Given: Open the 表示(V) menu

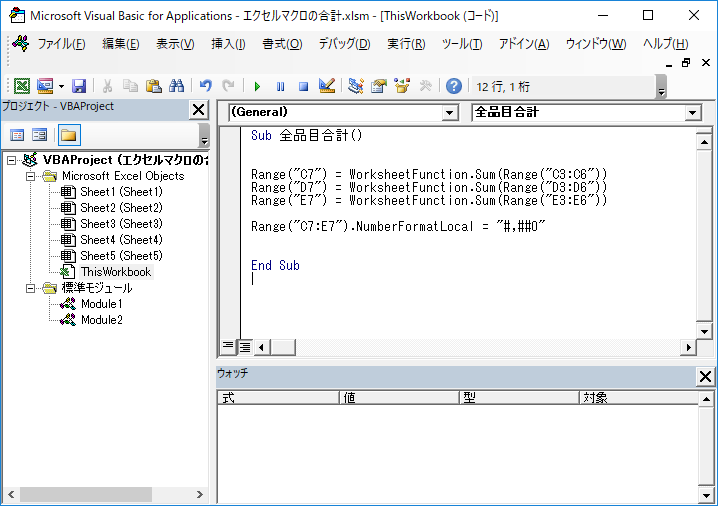Looking at the screenshot, I should point(175,44).
